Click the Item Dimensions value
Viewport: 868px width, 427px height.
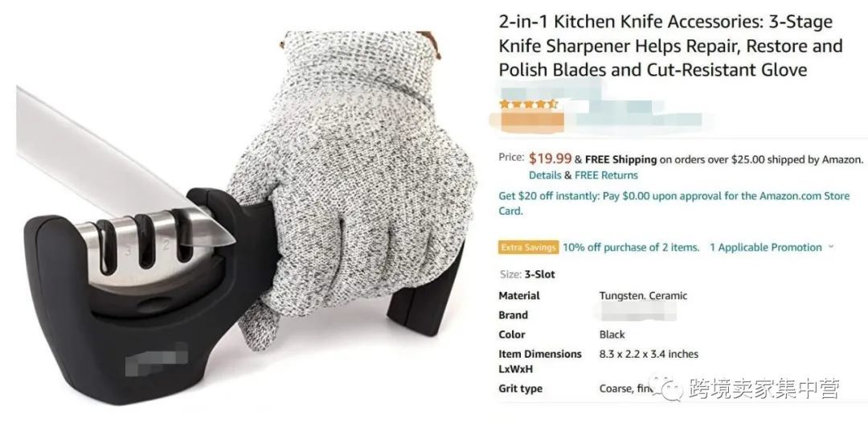(x=649, y=354)
